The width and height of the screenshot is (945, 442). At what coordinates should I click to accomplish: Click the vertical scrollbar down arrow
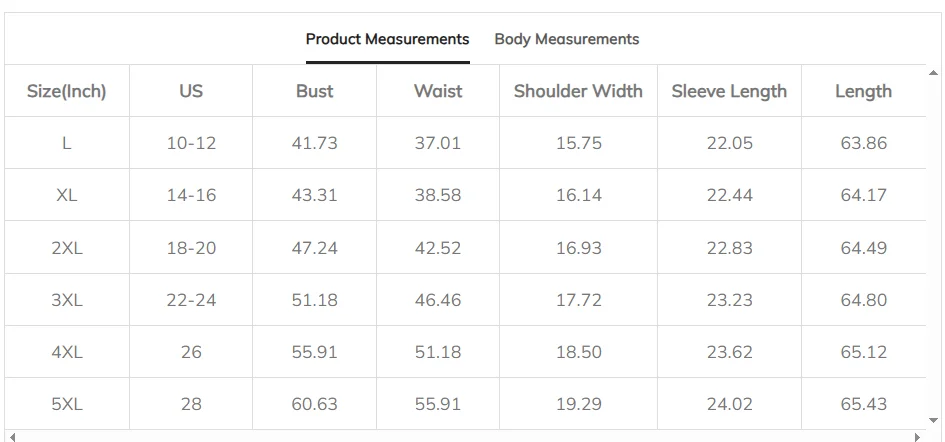click(934, 421)
